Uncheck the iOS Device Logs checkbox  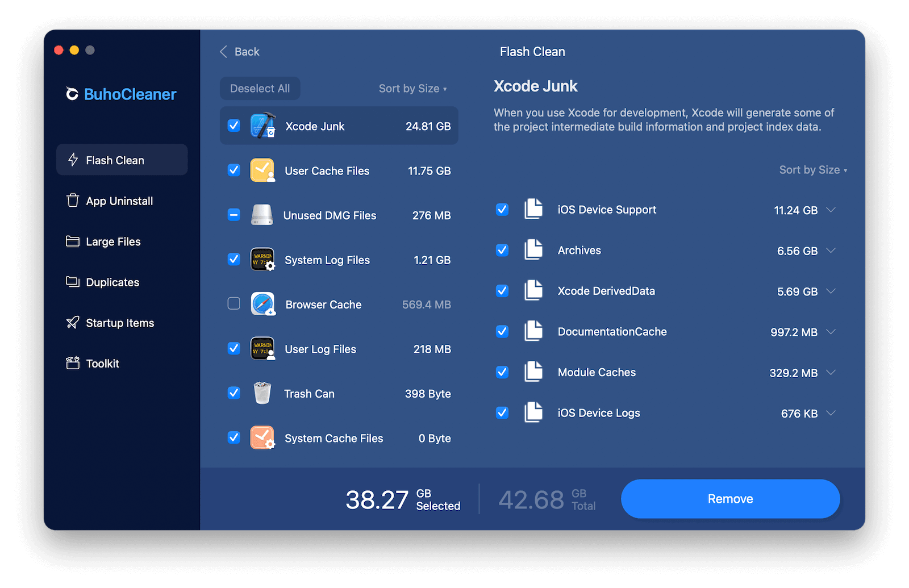pyautogui.click(x=502, y=412)
